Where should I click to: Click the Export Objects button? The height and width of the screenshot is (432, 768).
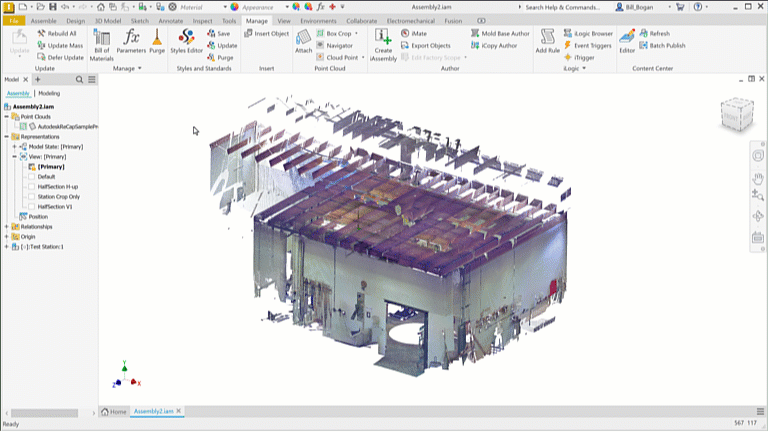click(426, 46)
